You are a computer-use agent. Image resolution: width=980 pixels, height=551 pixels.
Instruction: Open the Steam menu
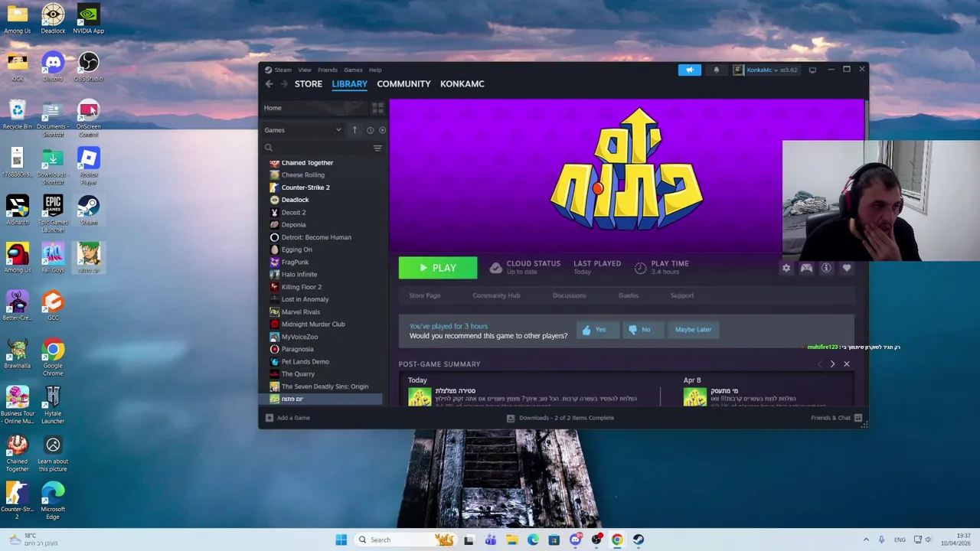(283, 70)
